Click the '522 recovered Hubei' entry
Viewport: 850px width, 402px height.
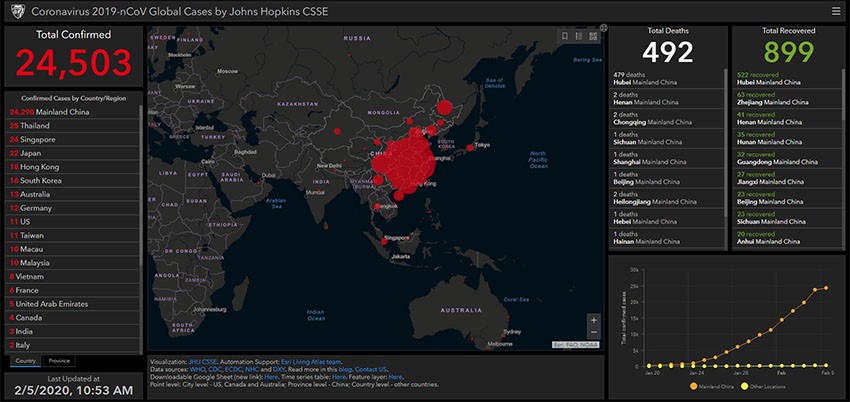(788, 79)
